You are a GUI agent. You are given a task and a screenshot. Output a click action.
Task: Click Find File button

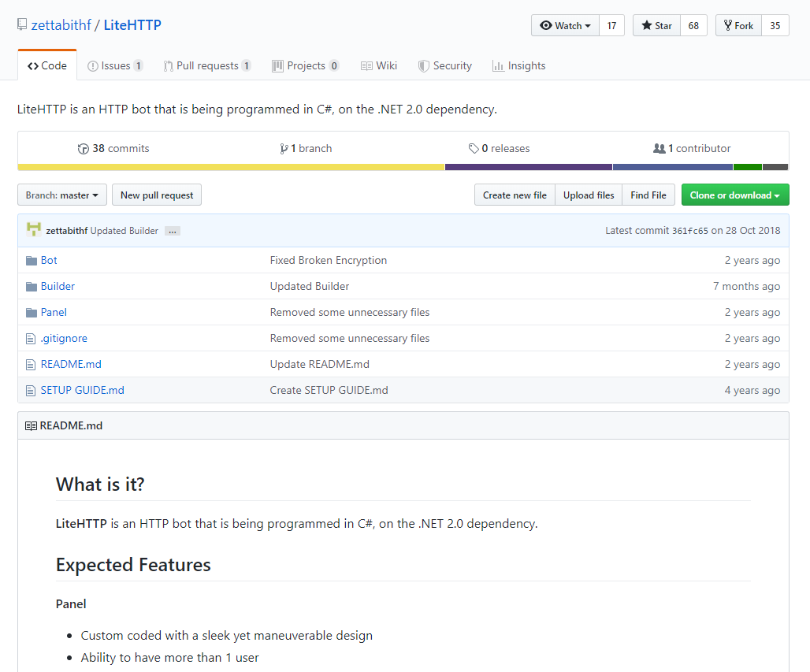pos(648,195)
